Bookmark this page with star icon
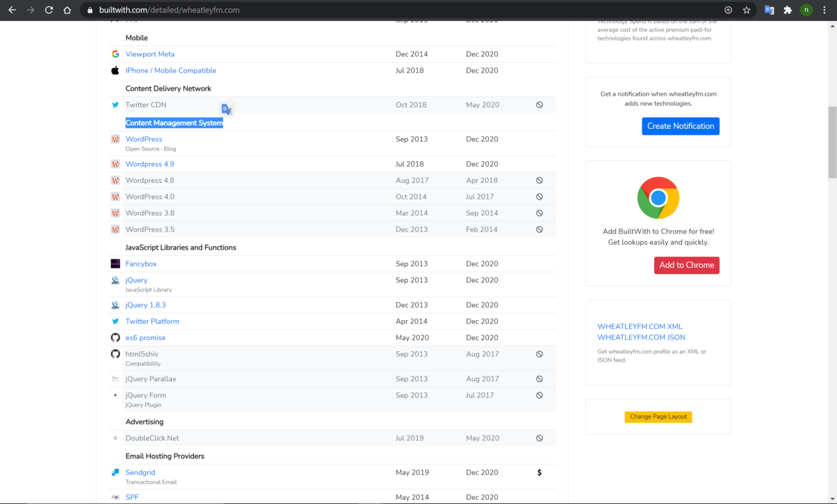The width and height of the screenshot is (837, 504). [x=746, y=10]
